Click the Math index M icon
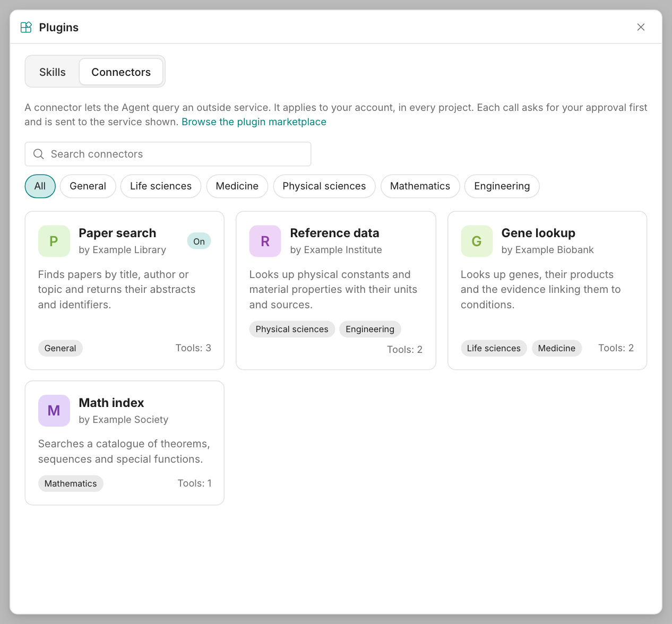 click(54, 410)
